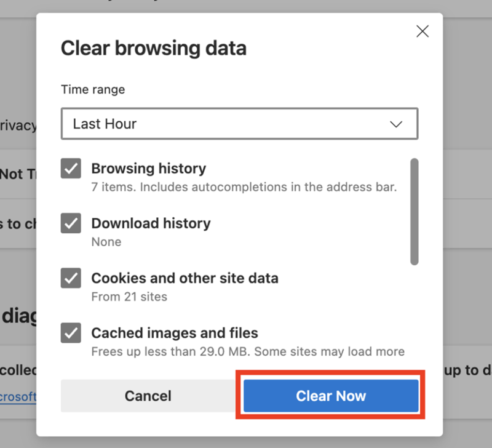
Task: Click the Clear Now button
Action: [x=331, y=396]
